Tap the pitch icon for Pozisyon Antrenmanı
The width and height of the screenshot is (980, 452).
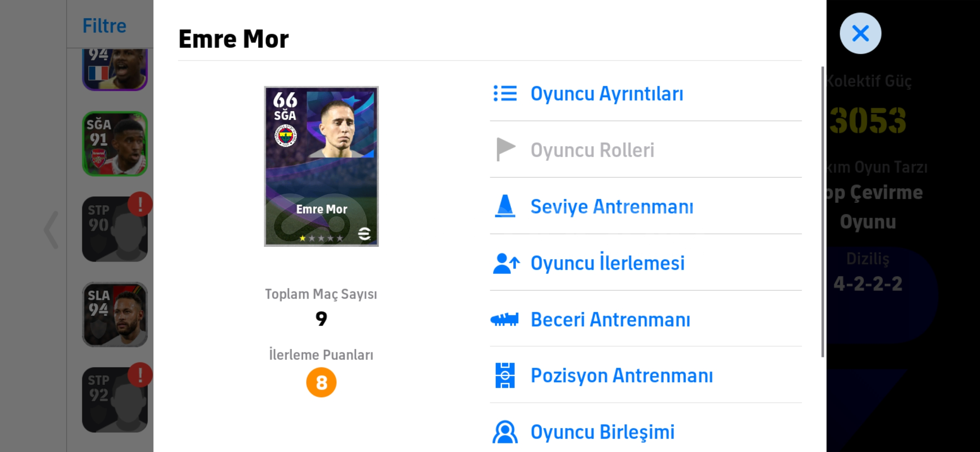coord(505,375)
